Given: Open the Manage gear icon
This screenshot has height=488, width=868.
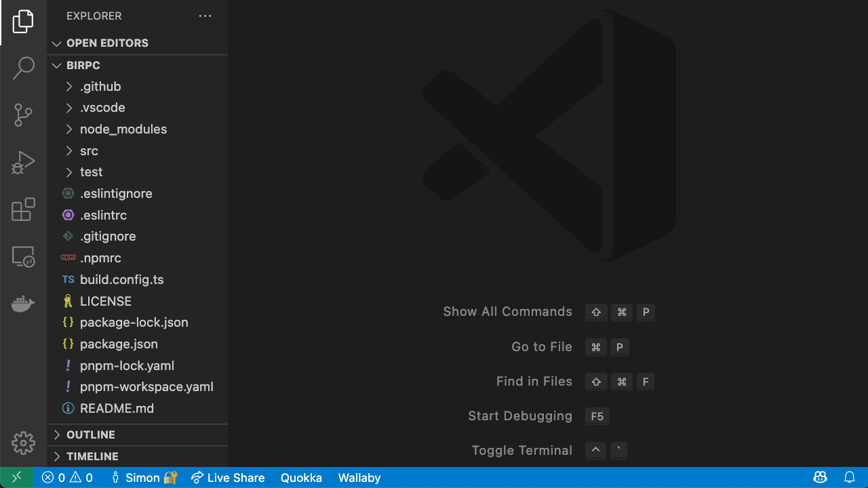Looking at the screenshot, I should click(x=23, y=443).
